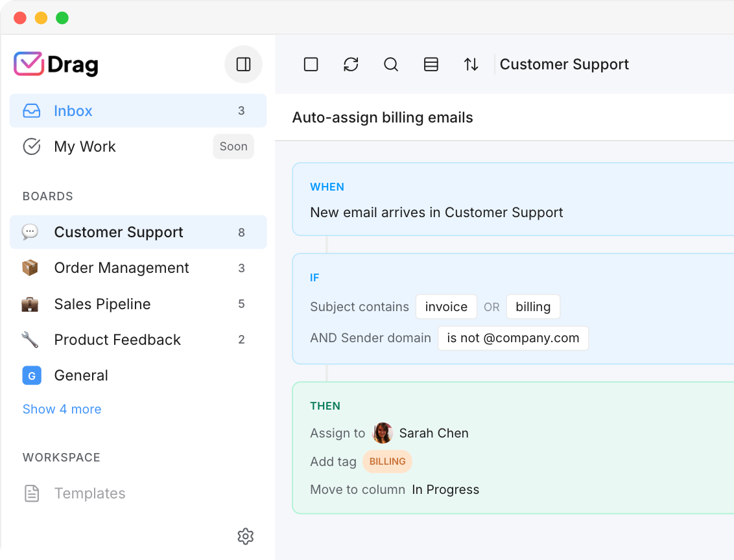The width and height of the screenshot is (734, 560).
Task: Click Sarah Chen's avatar photo
Action: [x=383, y=433]
